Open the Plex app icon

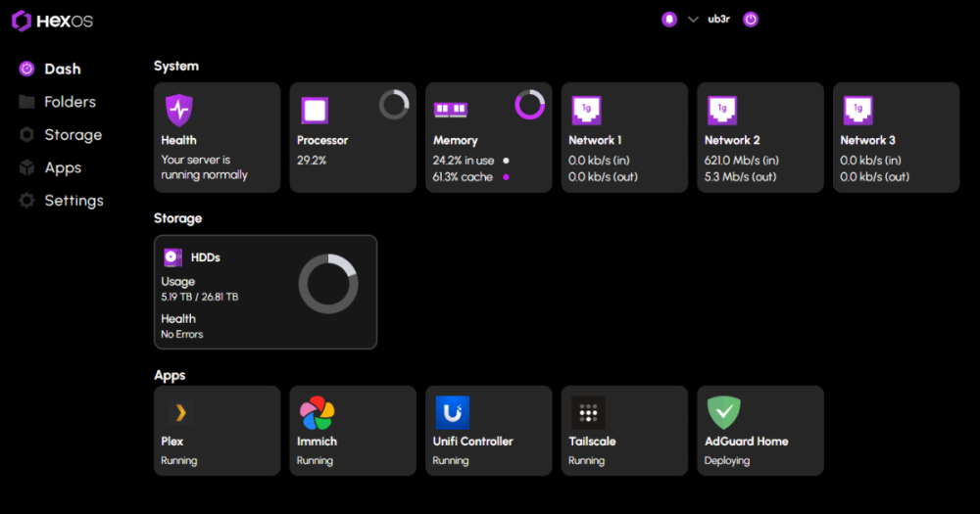click(178, 412)
